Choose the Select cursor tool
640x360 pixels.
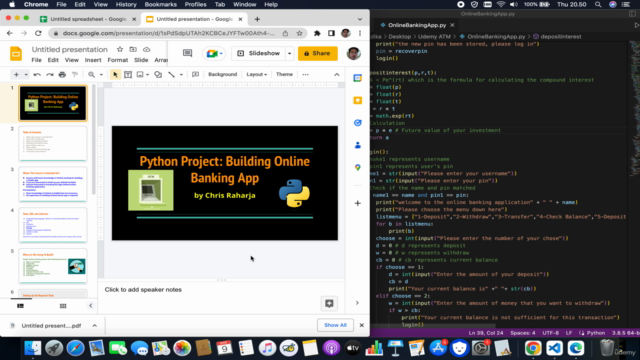tap(115, 75)
